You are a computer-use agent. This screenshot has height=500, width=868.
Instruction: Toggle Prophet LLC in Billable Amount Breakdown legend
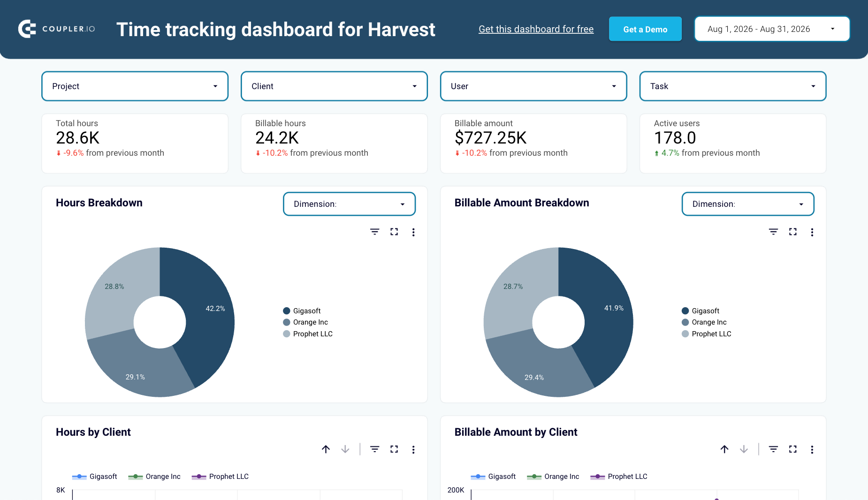click(707, 334)
